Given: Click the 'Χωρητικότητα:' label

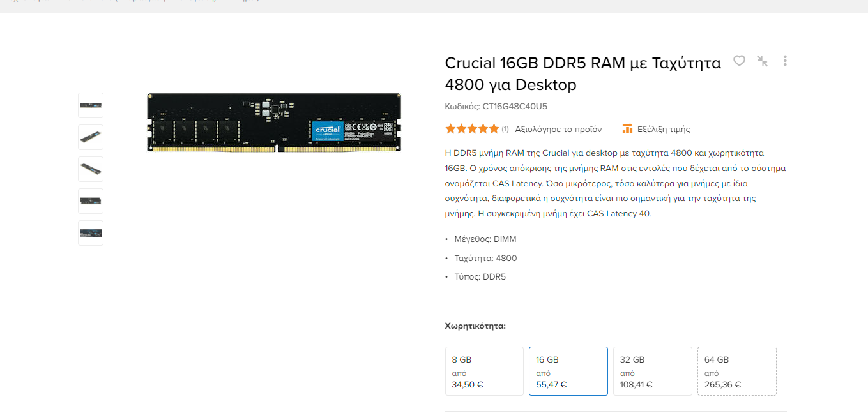Looking at the screenshot, I should pos(475,326).
